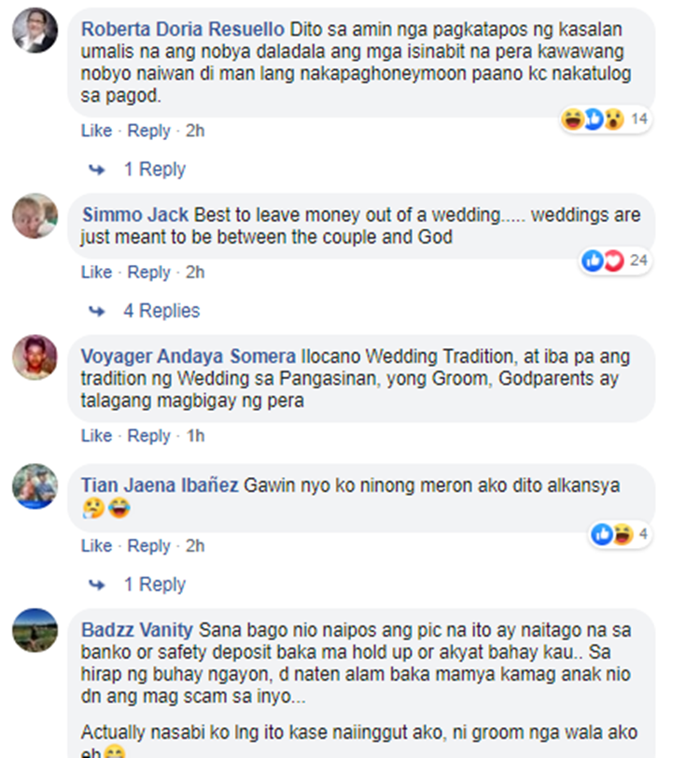
Task: Reply to Tian Jaena Ibañez's comment
Action: (x=148, y=546)
